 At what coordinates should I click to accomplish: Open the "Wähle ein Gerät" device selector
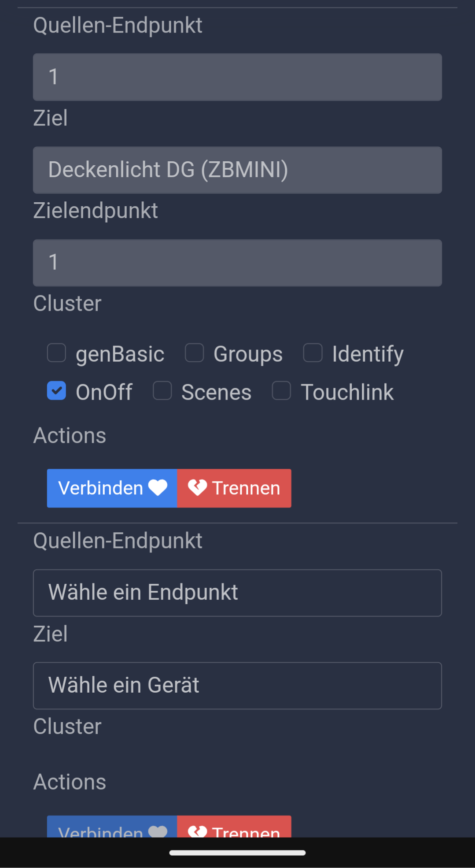click(237, 686)
